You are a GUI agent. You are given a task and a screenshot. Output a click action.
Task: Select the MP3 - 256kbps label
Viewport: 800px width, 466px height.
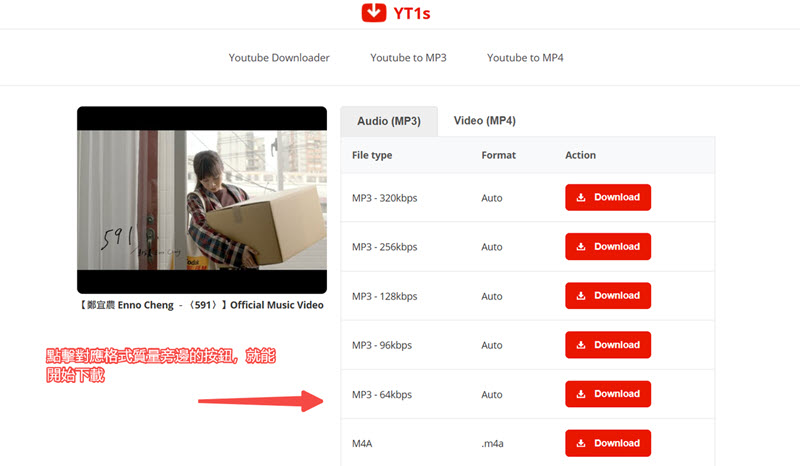tap(385, 247)
